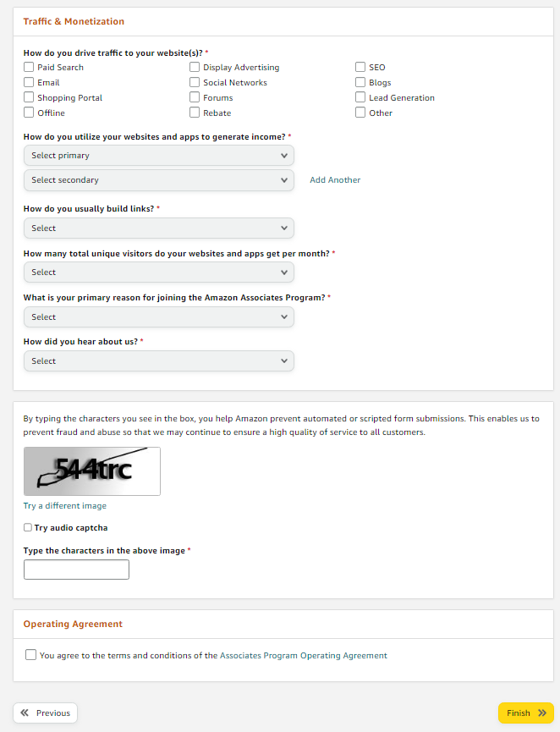This screenshot has height=732, width=560.
Task: Click the Add Another link
Action: coord(334,179)
